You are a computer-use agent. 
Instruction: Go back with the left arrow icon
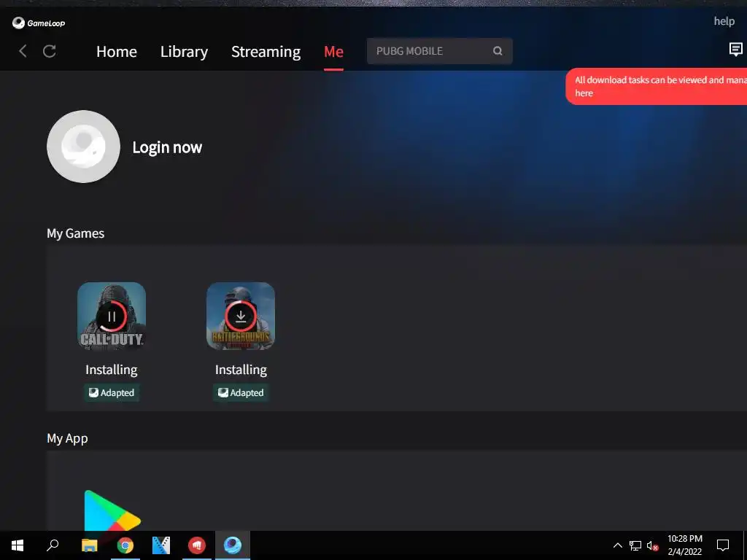pos(23,51)
